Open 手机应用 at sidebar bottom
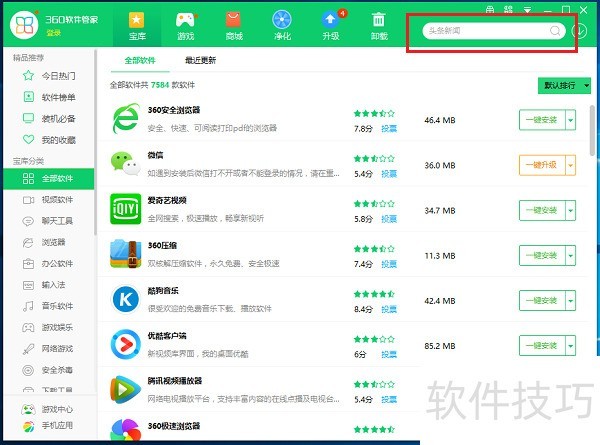600x445 pixels. coord(47,425)
